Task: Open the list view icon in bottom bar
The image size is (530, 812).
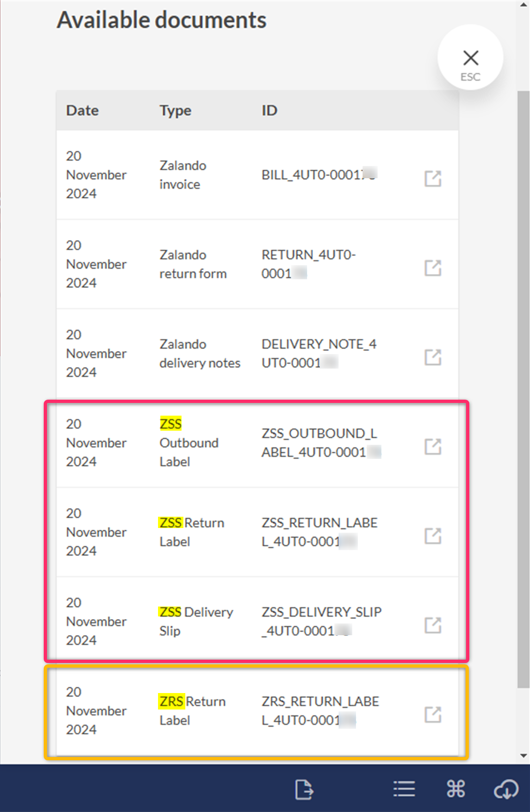Action: 404,789
